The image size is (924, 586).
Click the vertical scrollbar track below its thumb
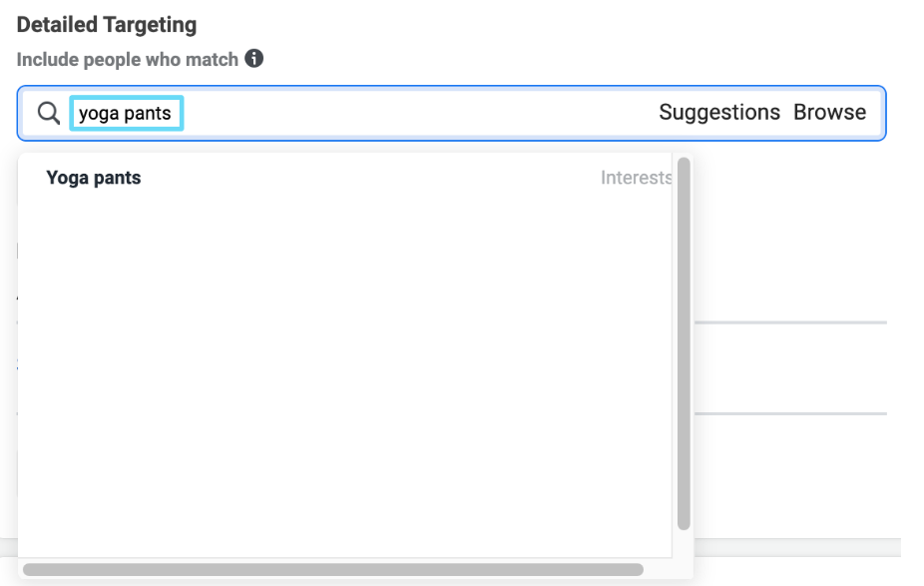pos(684,543)
